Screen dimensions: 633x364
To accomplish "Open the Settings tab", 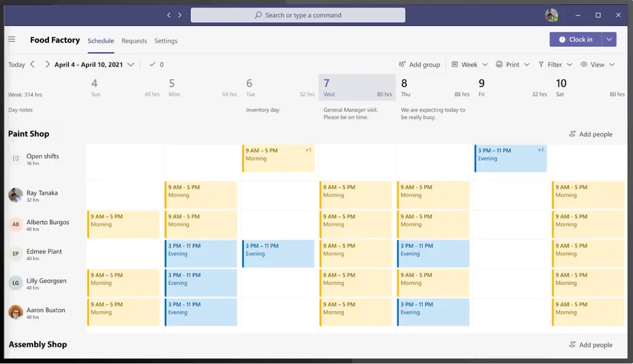I will [x=166, y=41].
